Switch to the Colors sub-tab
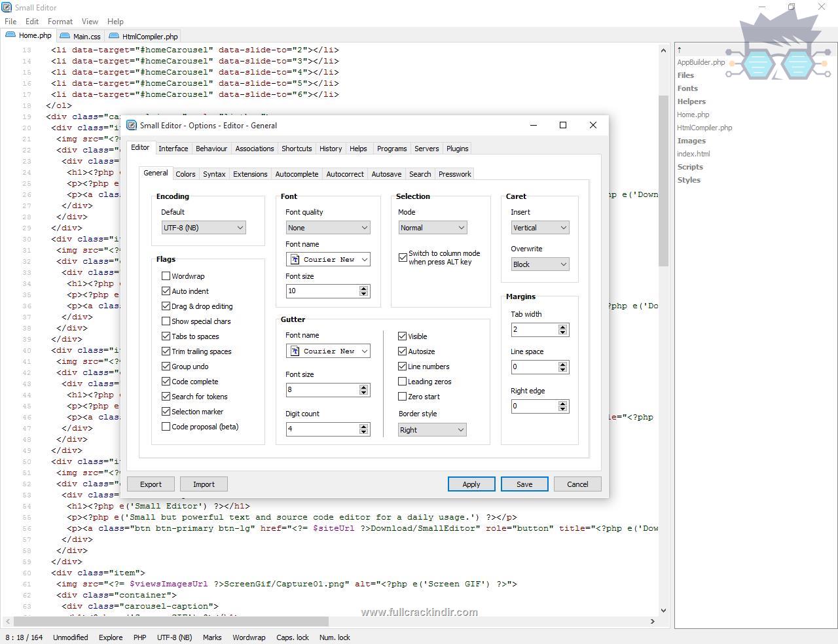Screen dimensions: 838x644 (x=185, y=174)
